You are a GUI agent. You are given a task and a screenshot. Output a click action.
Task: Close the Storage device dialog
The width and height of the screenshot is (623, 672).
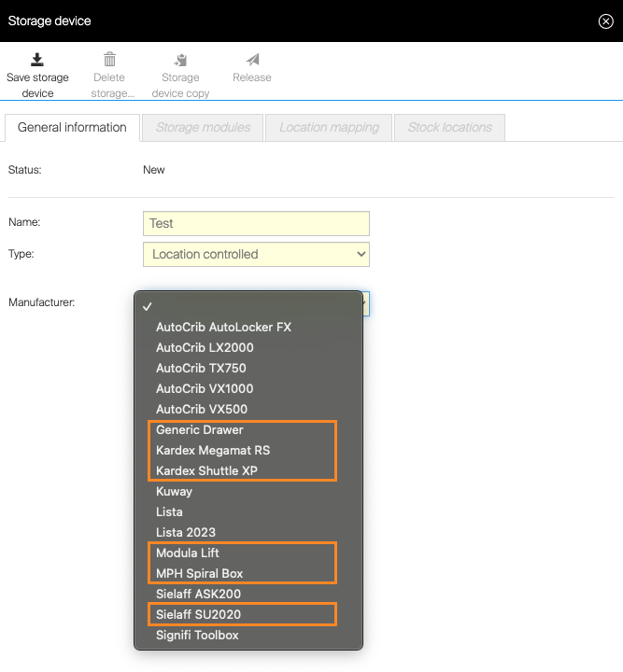(605, 21)
